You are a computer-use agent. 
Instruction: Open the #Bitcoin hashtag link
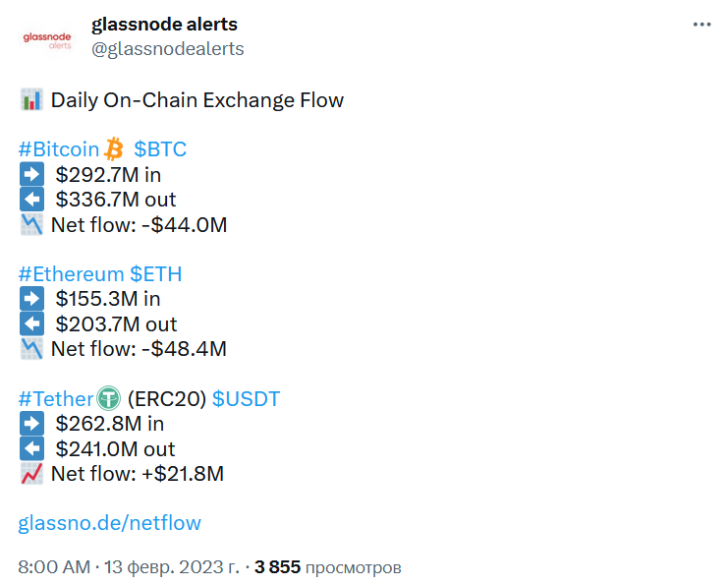[x=59, y=149]
